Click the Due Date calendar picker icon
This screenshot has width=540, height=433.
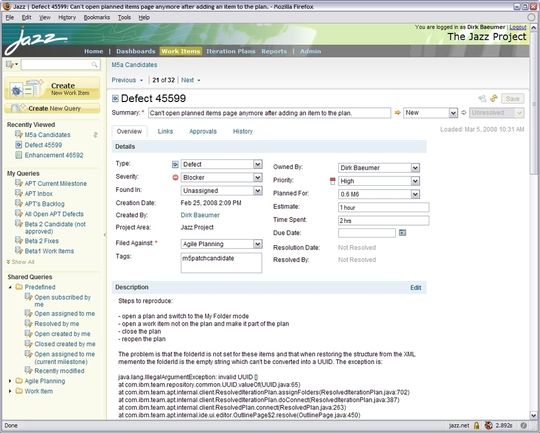click(x=402, y=233)
